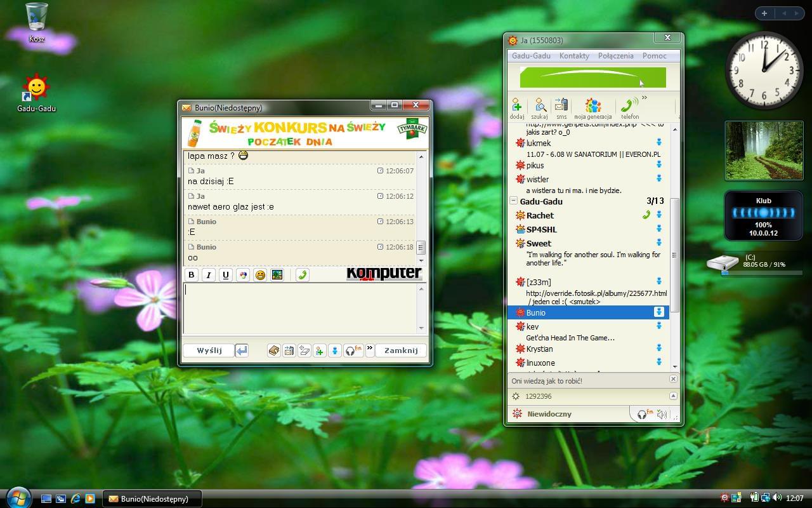Expand more chat toolbar buttons chevron
The width and height of the screenshot is (812, 508).
370,349
